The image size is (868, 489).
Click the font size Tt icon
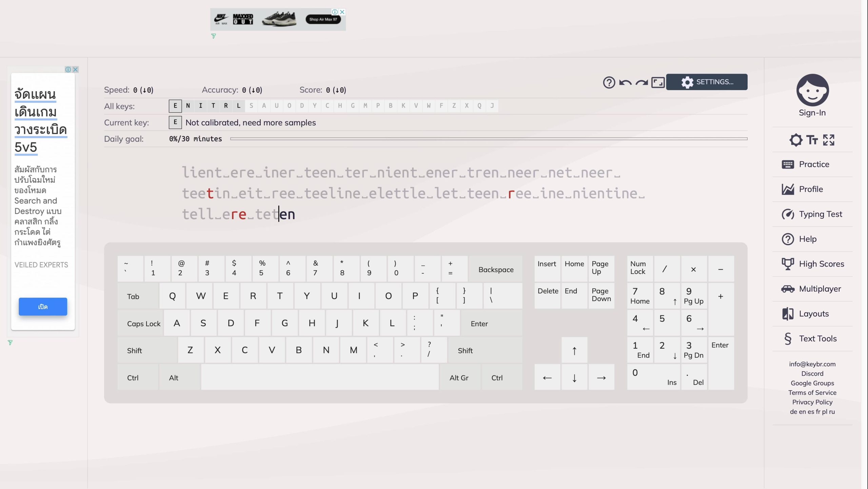(812, 140)
